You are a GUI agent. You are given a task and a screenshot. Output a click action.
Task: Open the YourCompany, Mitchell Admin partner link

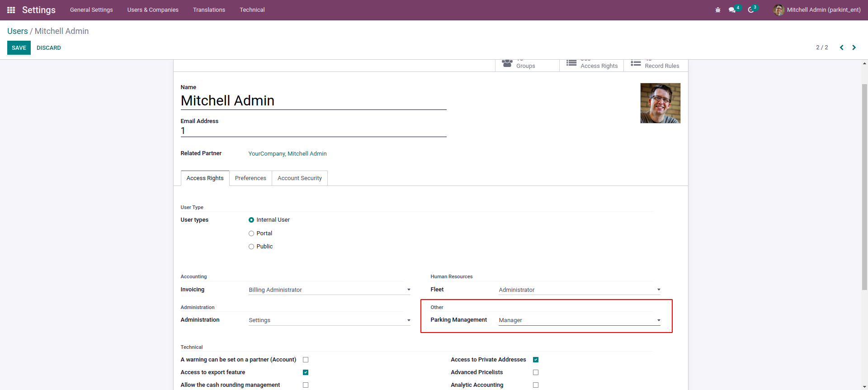click(288, 154)
